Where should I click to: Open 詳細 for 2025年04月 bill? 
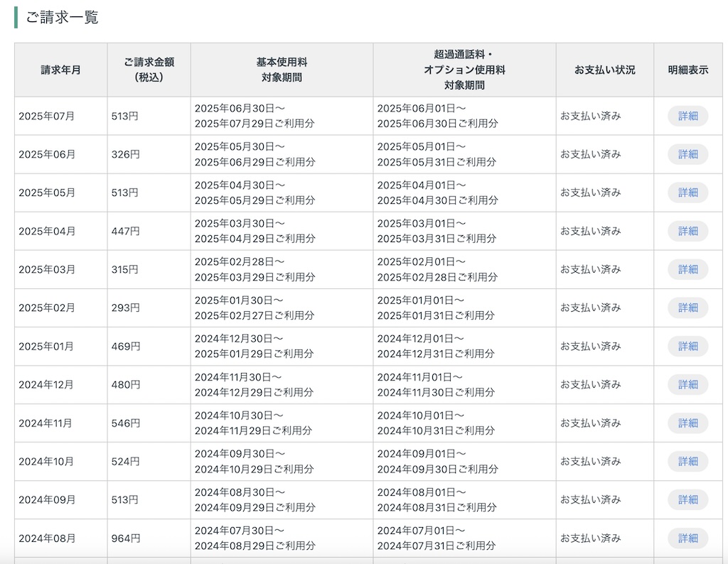tap(687, 231)
